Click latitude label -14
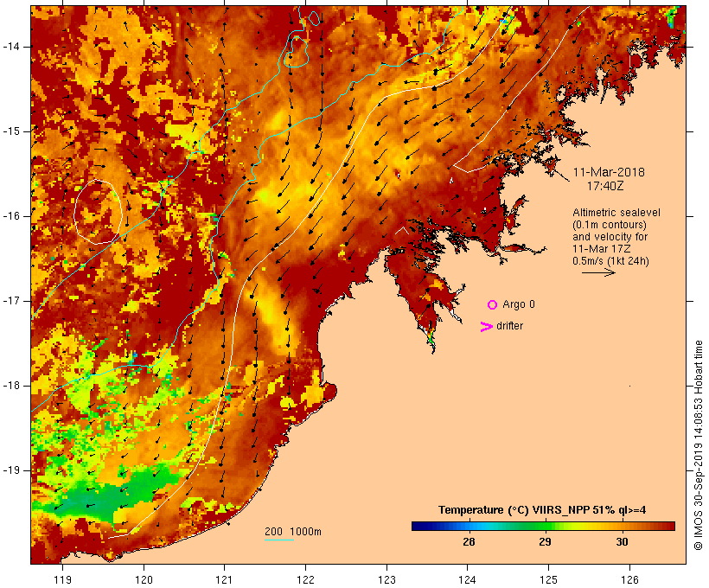Viewport: 709px width, 588px height. coord(11,47)
